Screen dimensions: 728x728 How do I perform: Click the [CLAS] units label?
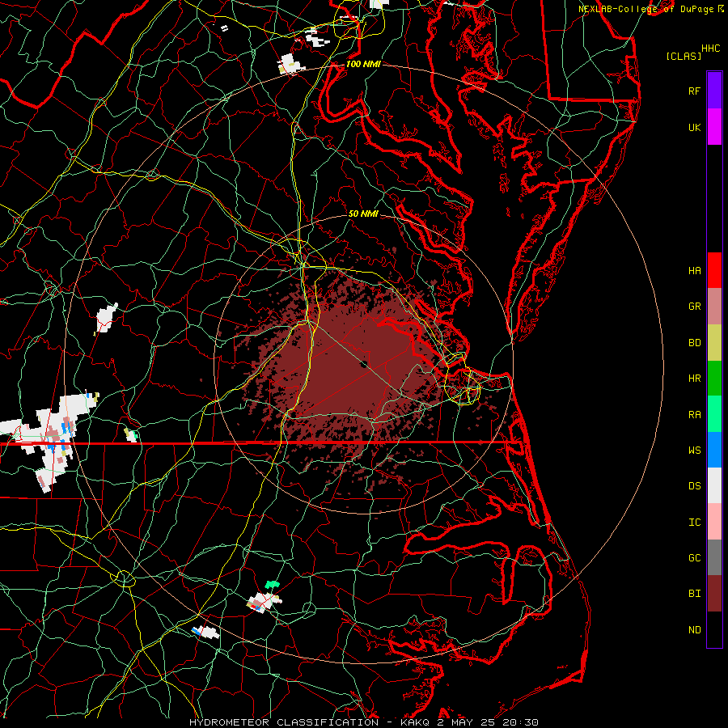(x=684, y=56)
